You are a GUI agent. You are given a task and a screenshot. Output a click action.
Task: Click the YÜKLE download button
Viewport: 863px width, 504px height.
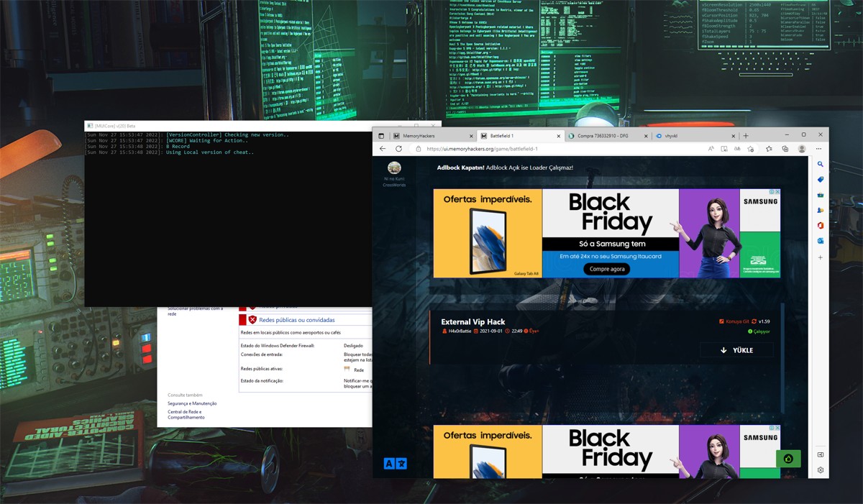pyautogui.click(x=736, y=350)
